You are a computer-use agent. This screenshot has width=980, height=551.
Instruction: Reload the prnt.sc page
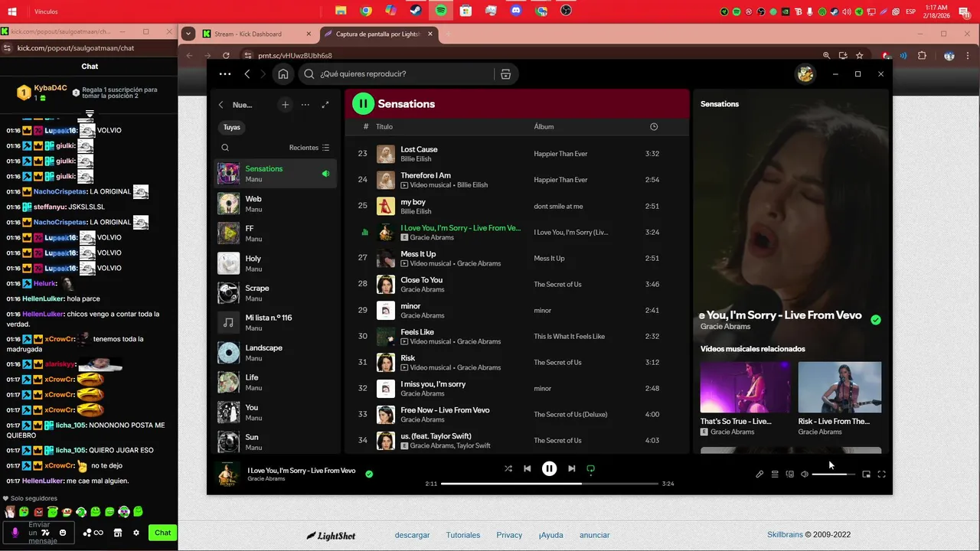pyautogui.click(x=226, y=55)
